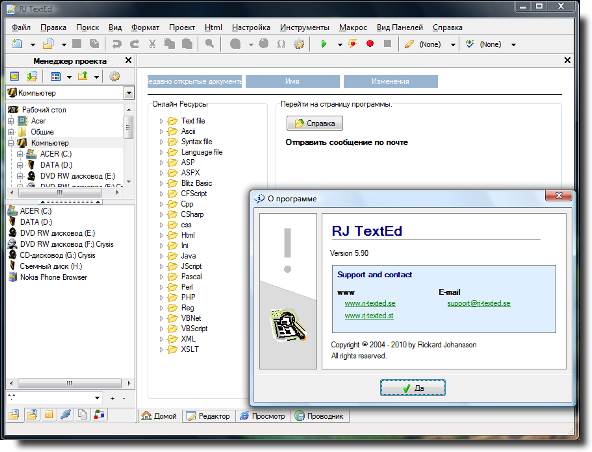Click the macro Record red circle

point(370,44)
